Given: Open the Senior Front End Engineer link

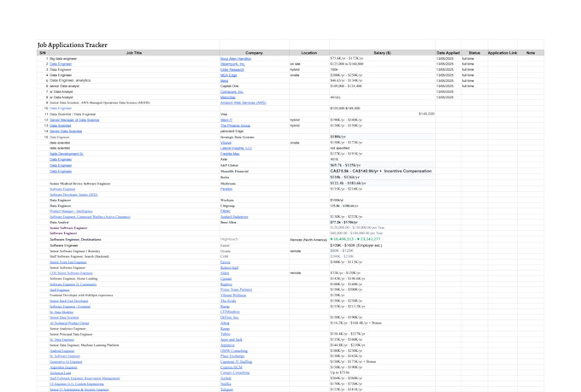Looking at the screenshot, I should (x=68, y=262).
